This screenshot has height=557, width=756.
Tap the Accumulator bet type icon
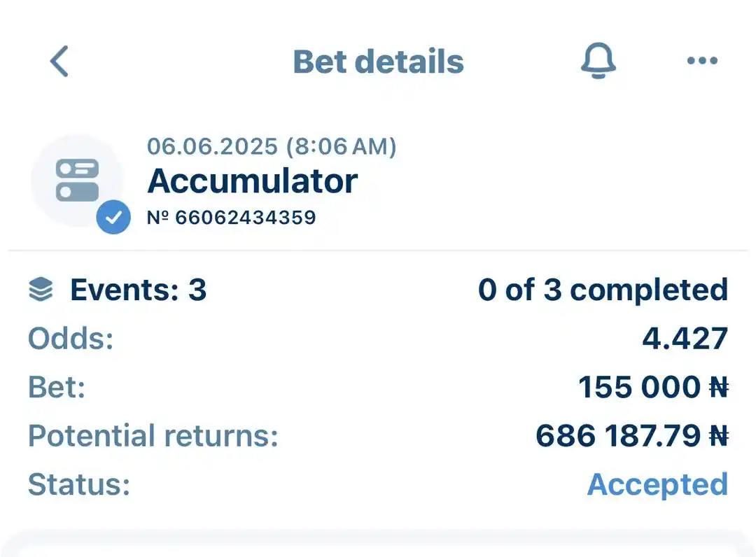coord(77,180)
